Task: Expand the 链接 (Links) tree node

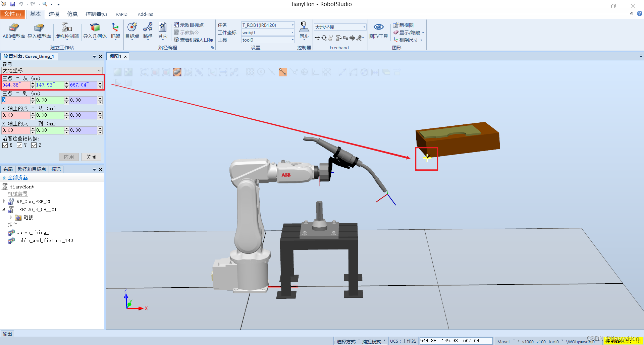Action: 11,218
